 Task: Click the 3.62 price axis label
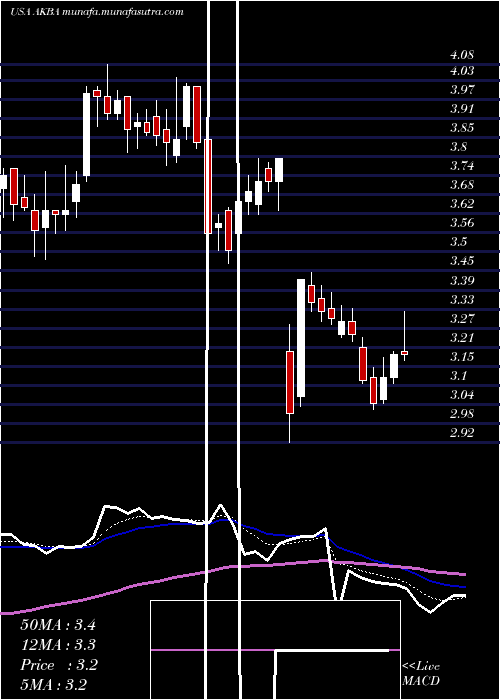pos(462,204)
